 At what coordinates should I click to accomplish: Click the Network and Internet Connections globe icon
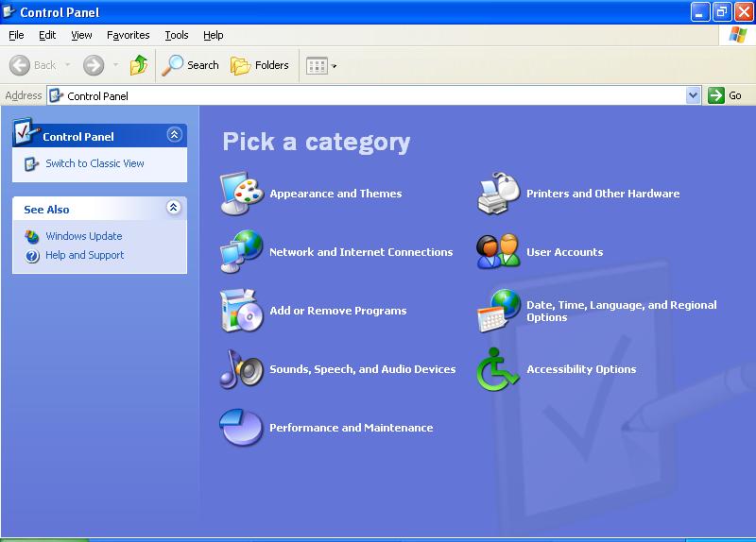(242, 251)
